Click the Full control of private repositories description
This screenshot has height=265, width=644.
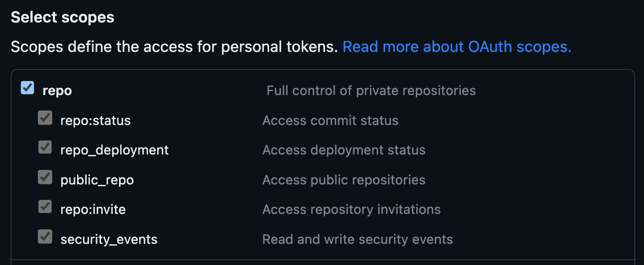point(371,90)
